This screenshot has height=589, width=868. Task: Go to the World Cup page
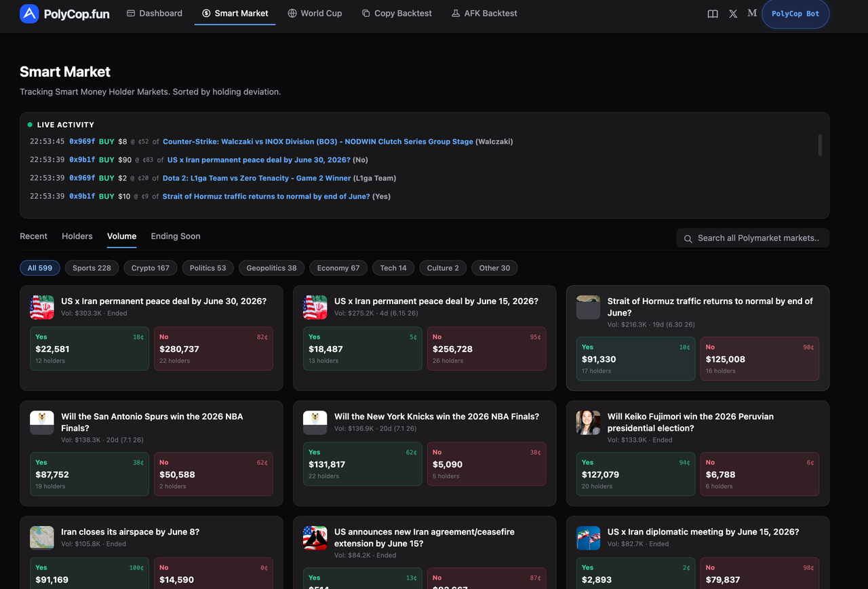click(x=315, y=13)
